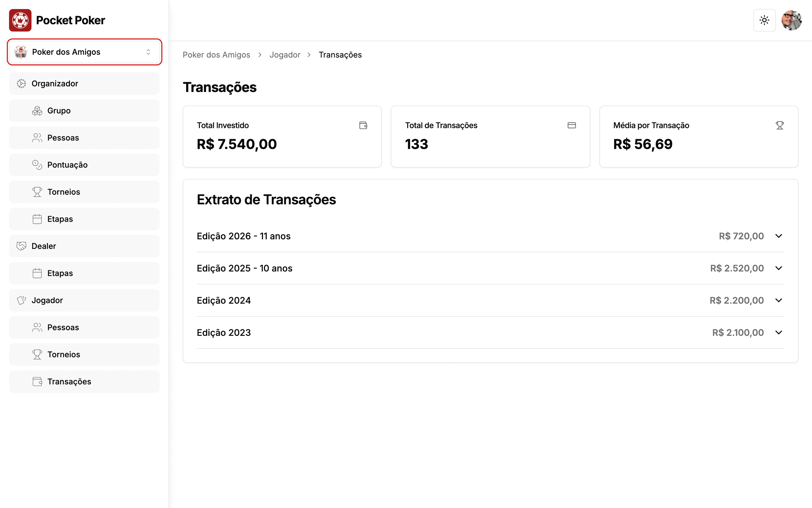
Task: Click chevron next to R$ 2.200,00
Action: (779, 300)
